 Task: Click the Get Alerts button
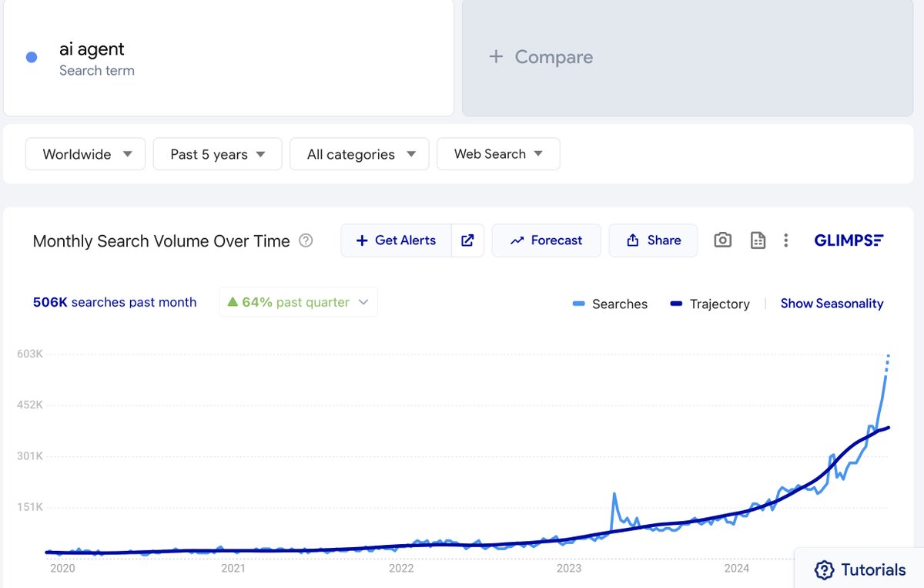395,240
